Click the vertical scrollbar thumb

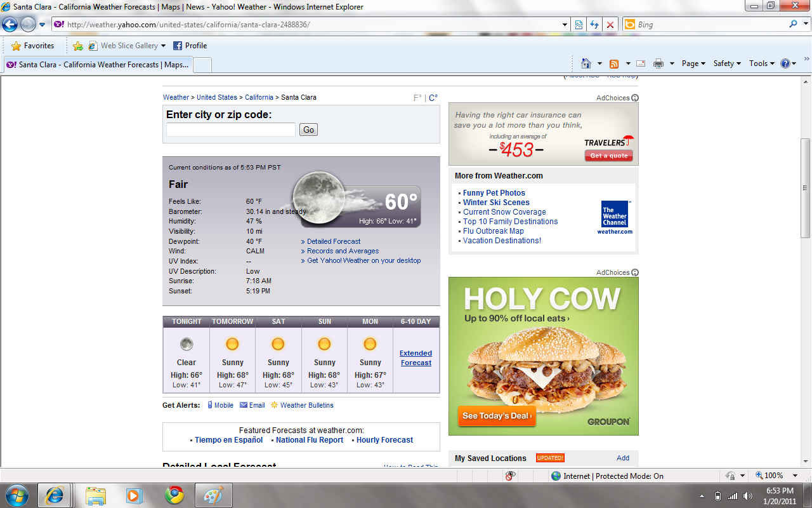[806, 188]
